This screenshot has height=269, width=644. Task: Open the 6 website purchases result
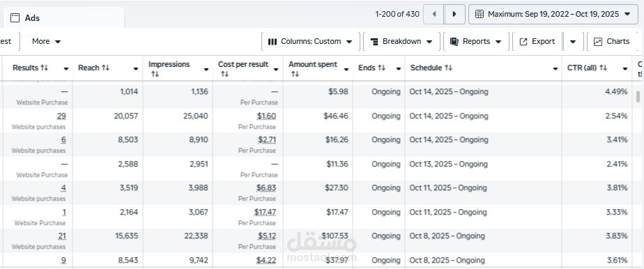63,140
